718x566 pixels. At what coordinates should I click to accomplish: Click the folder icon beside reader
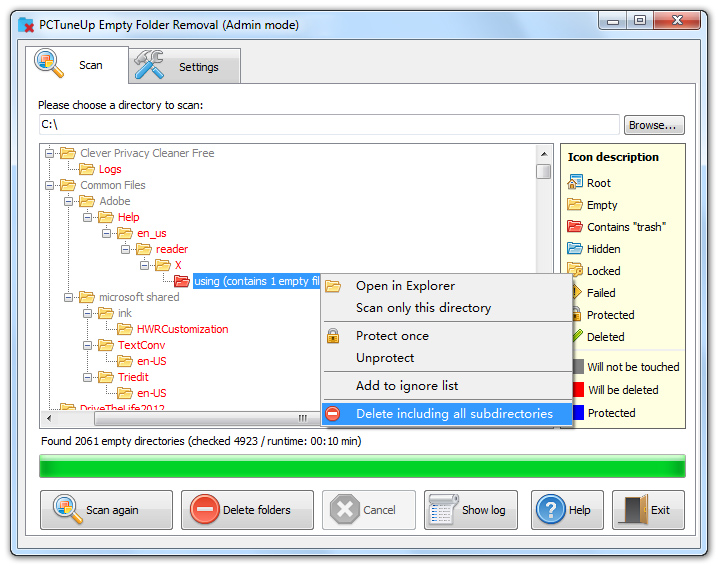pos(144,249)
